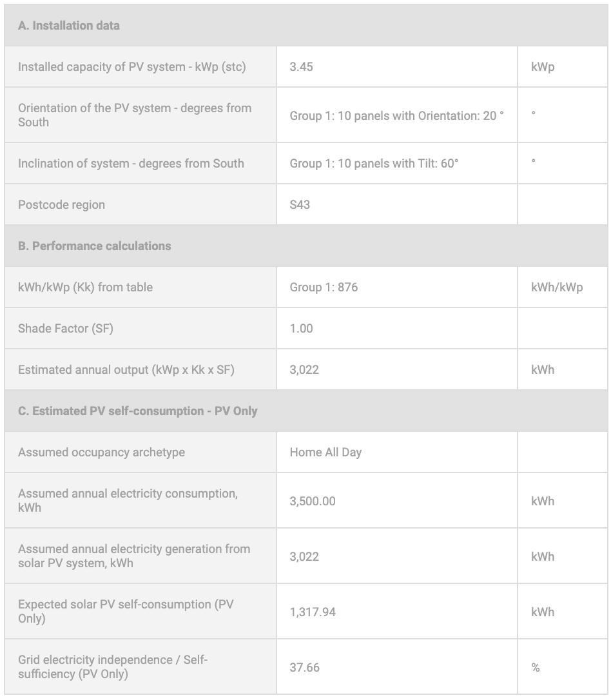Screen dimensions: 611x700
Task: Click the kWp unit beside installed capacity
Action: (x=543, y=67)
